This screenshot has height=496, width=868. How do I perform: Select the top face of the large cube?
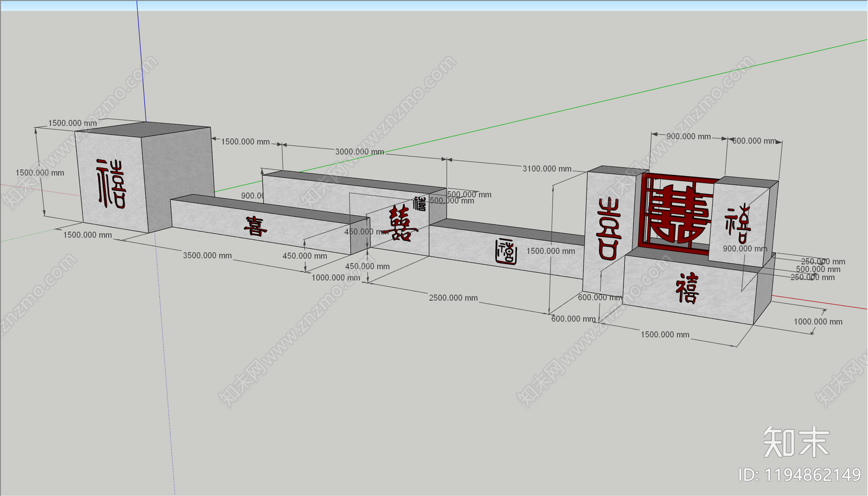click(x=143, y=130)
